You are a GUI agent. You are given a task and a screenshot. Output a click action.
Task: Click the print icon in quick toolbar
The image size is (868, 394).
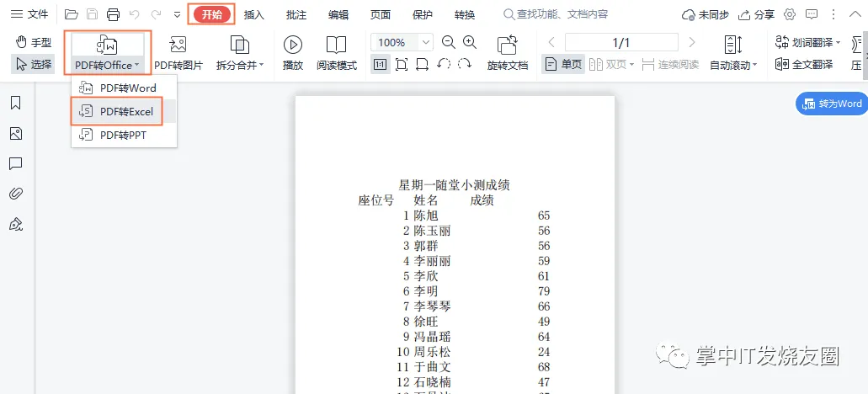113,14
